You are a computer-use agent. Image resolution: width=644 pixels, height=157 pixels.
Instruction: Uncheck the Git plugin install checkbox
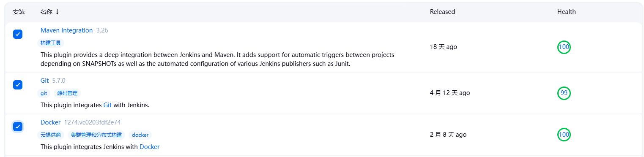click(x=18, y=85)
